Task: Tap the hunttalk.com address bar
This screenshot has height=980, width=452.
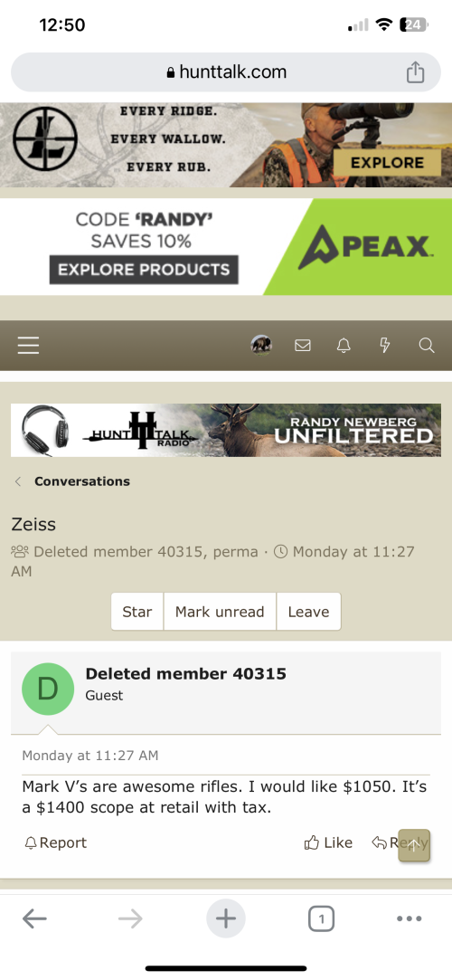Action: [226, 71]
